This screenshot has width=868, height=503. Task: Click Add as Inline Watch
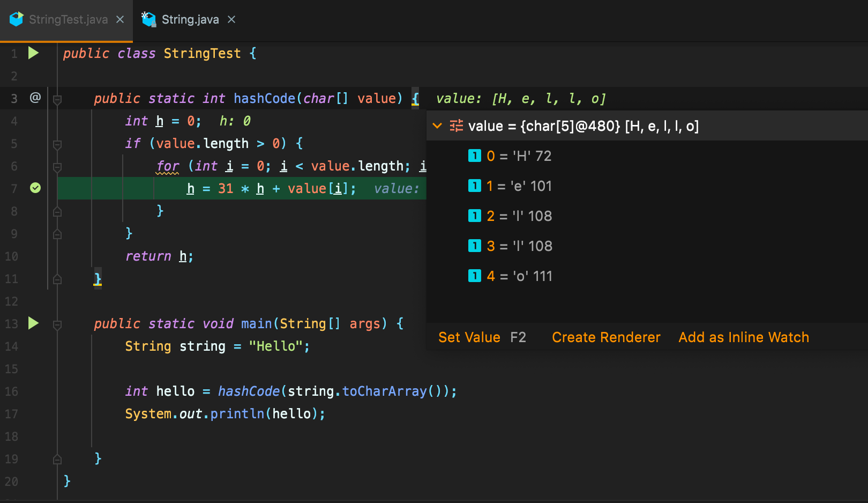pyautogui.click(x=744, y=337)
